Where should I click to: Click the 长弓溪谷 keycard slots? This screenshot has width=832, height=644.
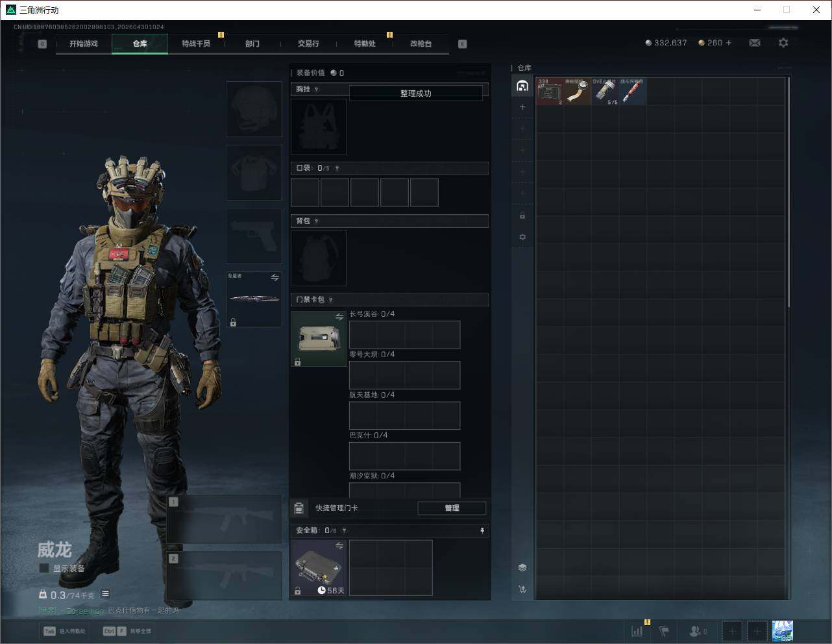(x=404, y=335)
